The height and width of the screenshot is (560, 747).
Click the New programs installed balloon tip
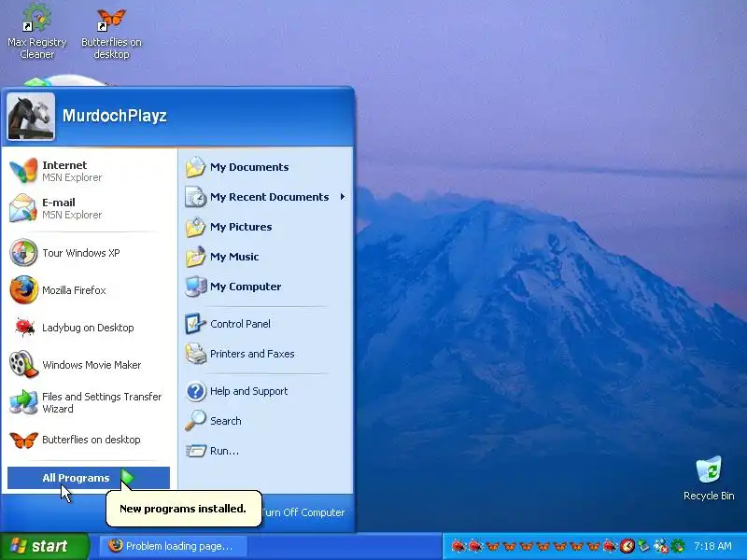point(183,509)
